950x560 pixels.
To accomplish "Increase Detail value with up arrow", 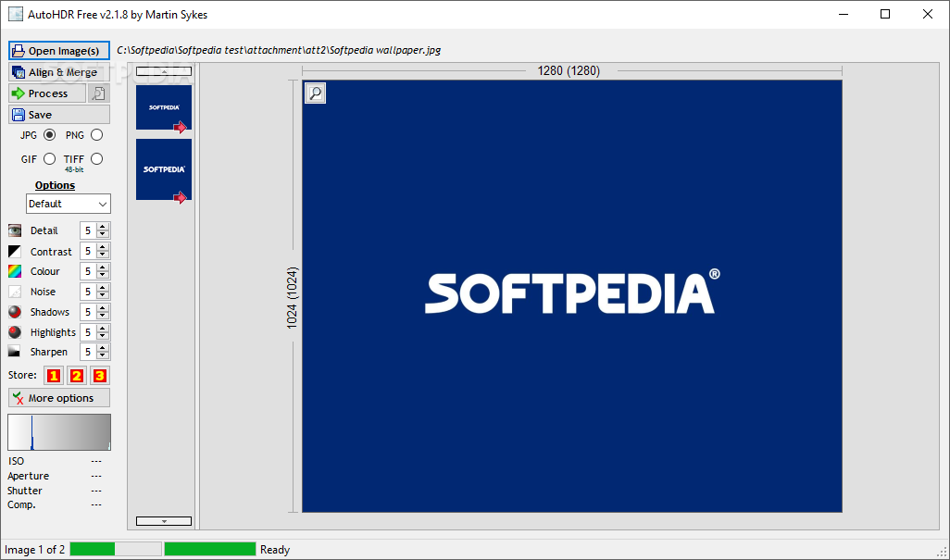I will (x=103, y=227).
